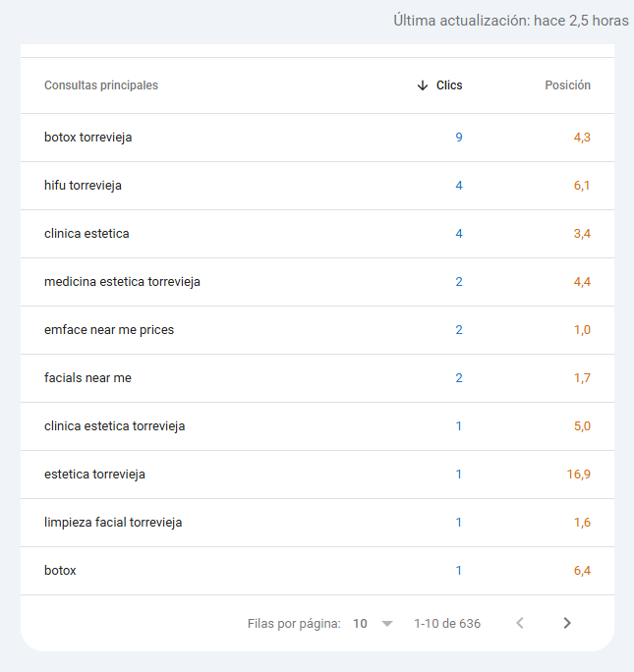Open 'emface near me prices' query
The image size is (634, 672).
pos(109,330)
